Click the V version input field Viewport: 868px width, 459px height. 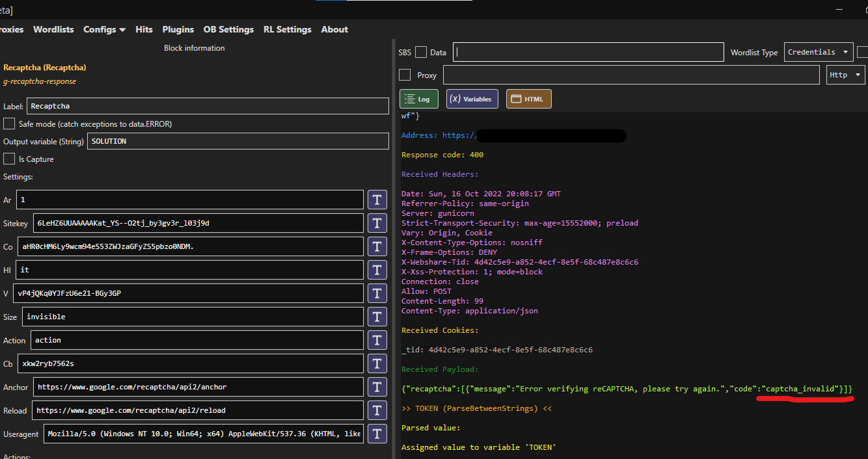click(x=188, y=293)
